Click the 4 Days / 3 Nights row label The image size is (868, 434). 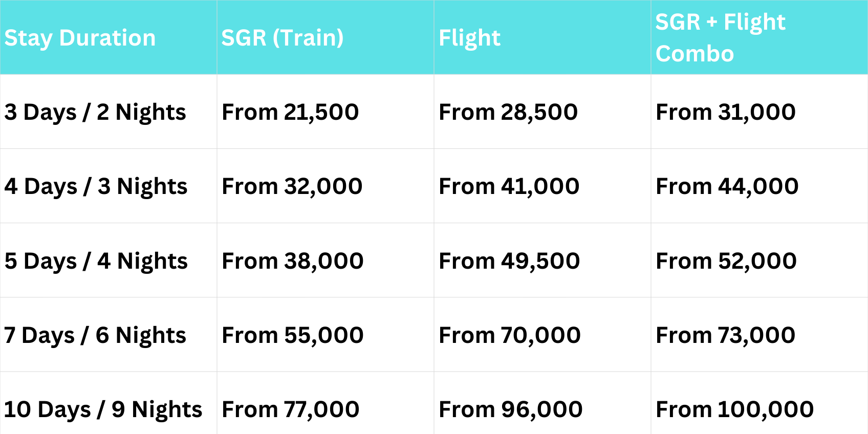click(x=96, y=186)
